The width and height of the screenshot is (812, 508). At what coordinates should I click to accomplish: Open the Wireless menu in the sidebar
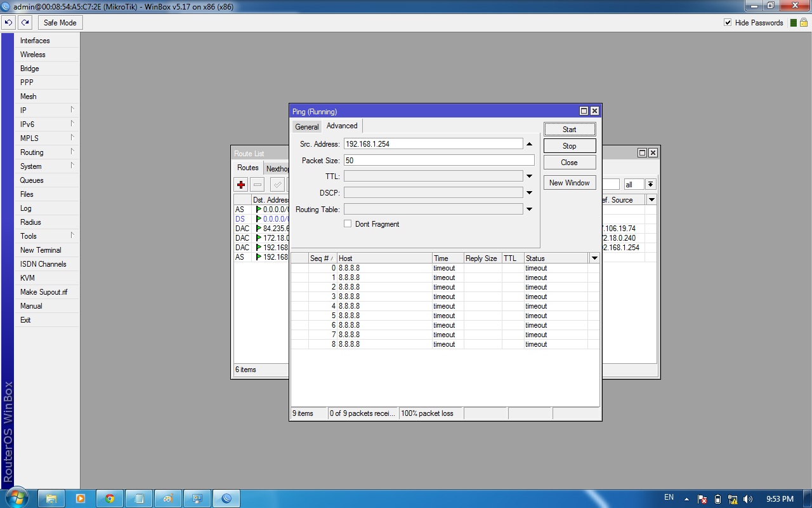click(x=33, y=55)
